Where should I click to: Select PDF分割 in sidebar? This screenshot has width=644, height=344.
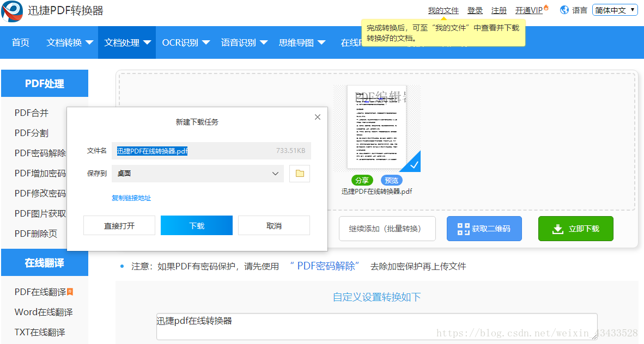point(32,133)
